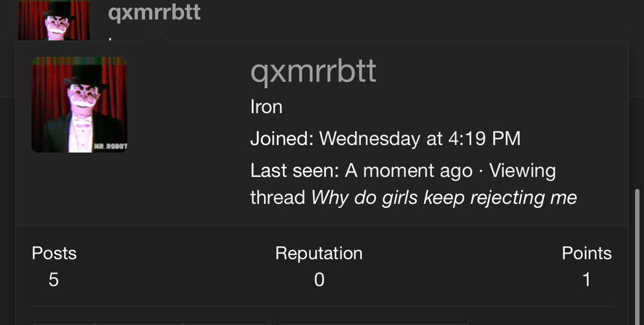The image size is (644, 325).
Task: Open the thread Why do girls keep rejecting me
Action: tap(444, 198)
